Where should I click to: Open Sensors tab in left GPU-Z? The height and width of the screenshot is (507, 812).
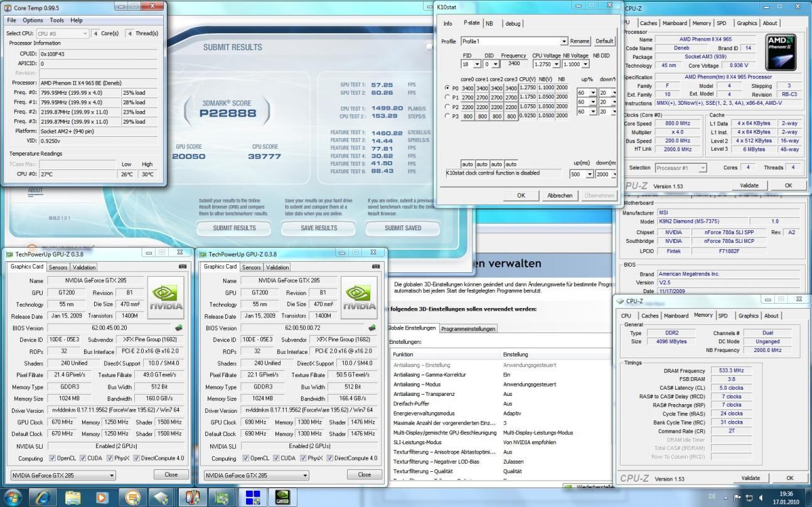point(58,267)
